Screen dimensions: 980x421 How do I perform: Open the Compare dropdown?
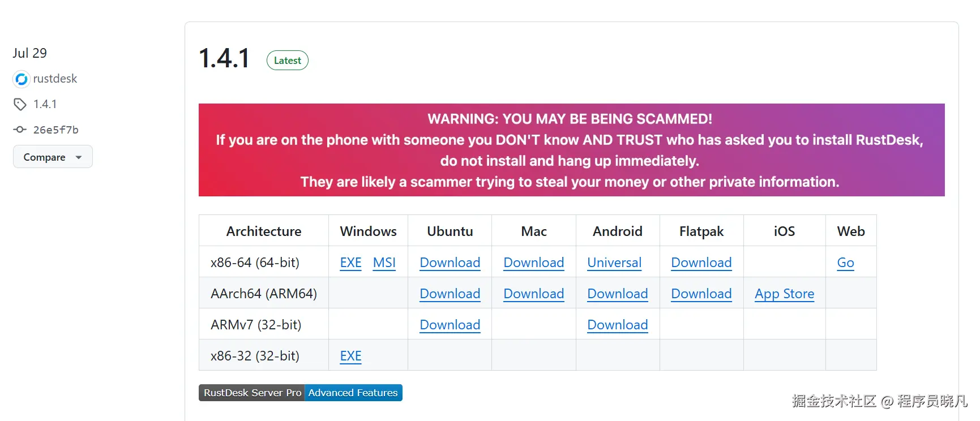coord(53,157)
